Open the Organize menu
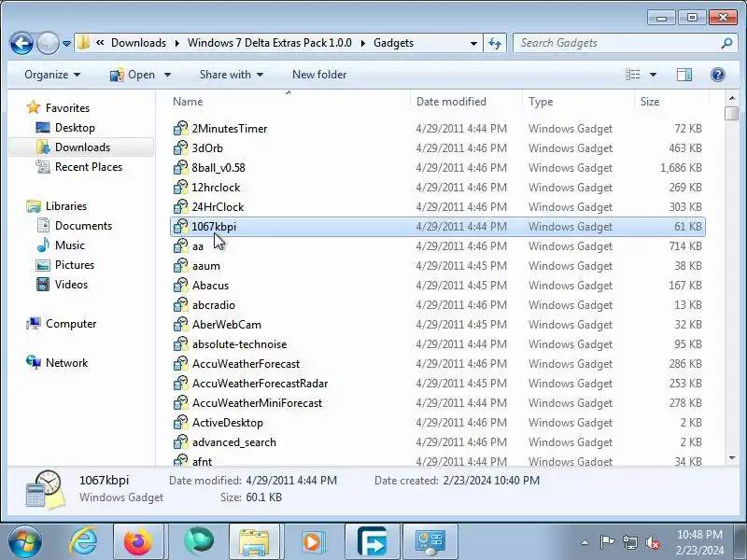This screenshot has width=747, height=560. 52,75
